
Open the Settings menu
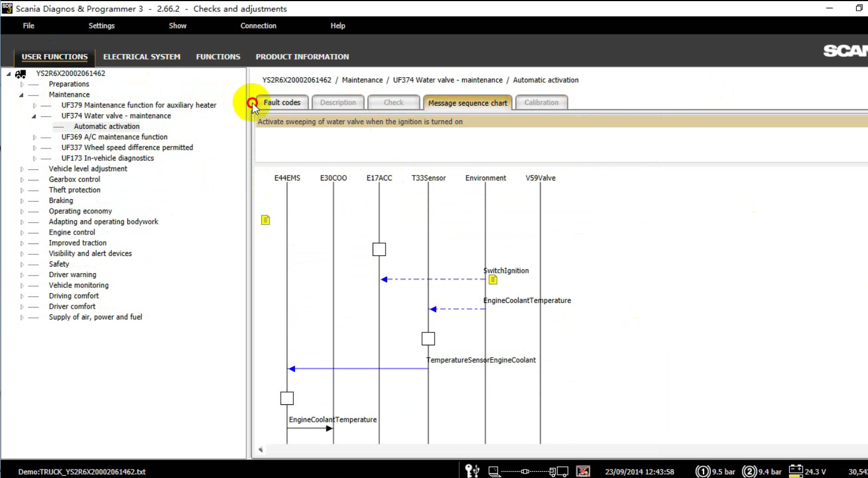pyautogui.click(x=101, y=26)
